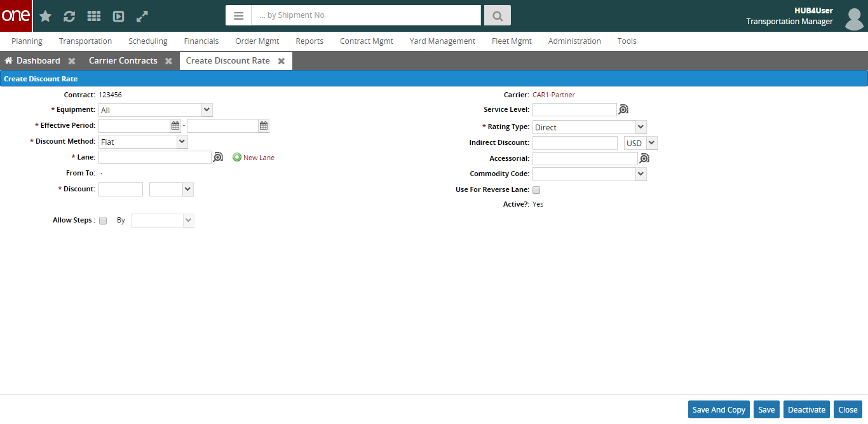Viewport: 868px width, 424px height.
Task: Open the Accessorial lookup icon
Action: click(644, 158)
